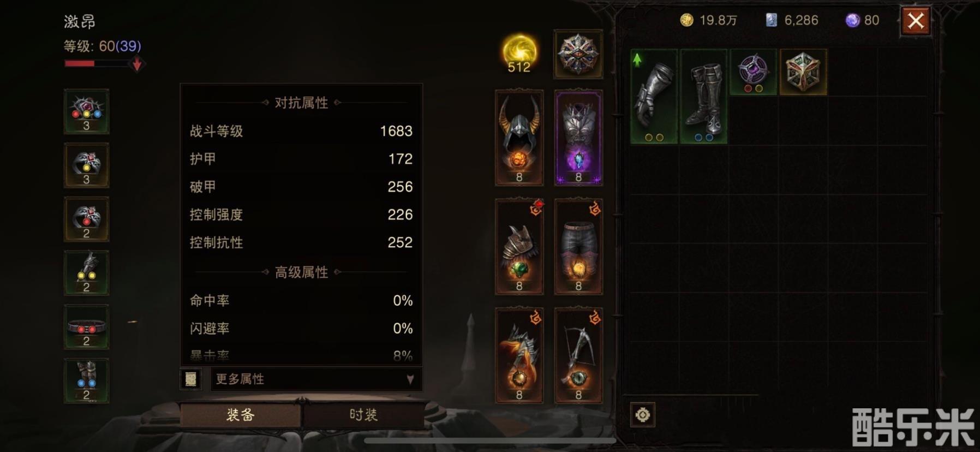The height and width of the screenshot is (452, 980).
Task: Open the attribute list scroll icon
Action: tap(190, 379)
